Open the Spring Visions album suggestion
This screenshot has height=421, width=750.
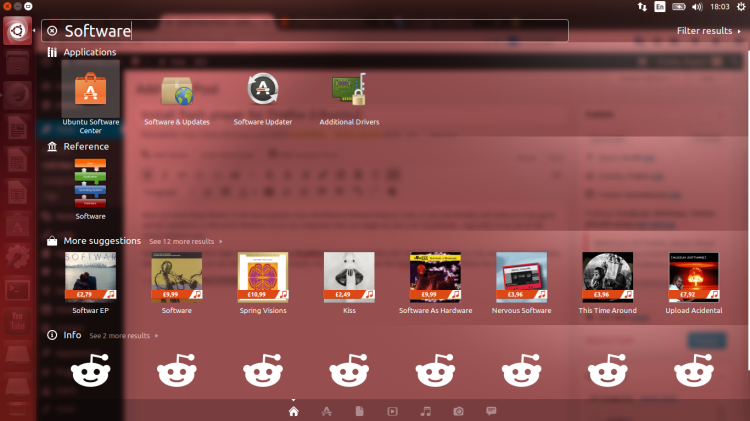(x=263, y=283)
